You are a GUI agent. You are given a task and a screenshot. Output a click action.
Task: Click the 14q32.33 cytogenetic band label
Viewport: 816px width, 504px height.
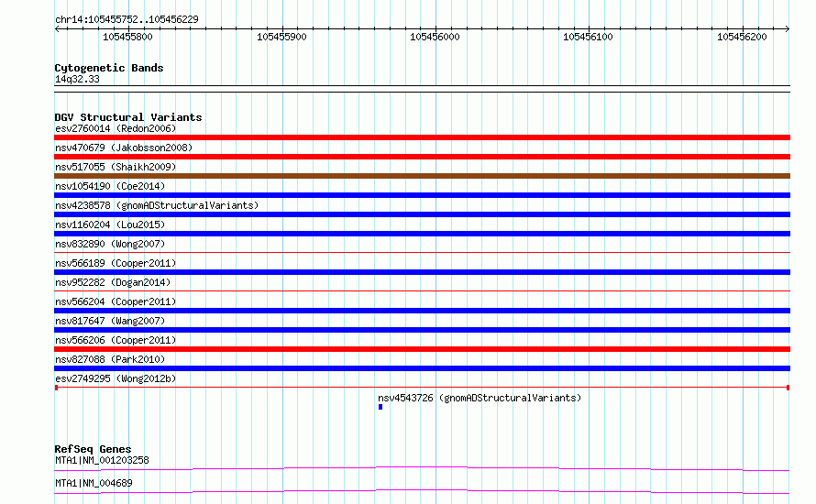[77, 79]
